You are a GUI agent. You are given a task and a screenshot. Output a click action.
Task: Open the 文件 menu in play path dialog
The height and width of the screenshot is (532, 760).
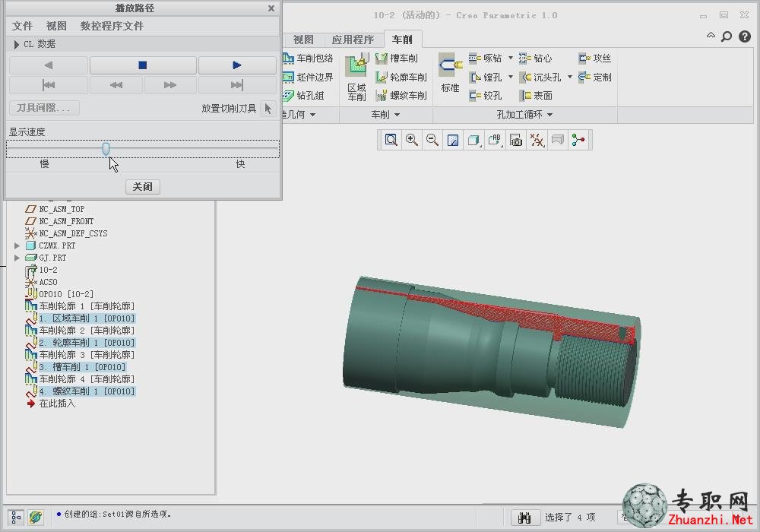(x=22, y=26)
